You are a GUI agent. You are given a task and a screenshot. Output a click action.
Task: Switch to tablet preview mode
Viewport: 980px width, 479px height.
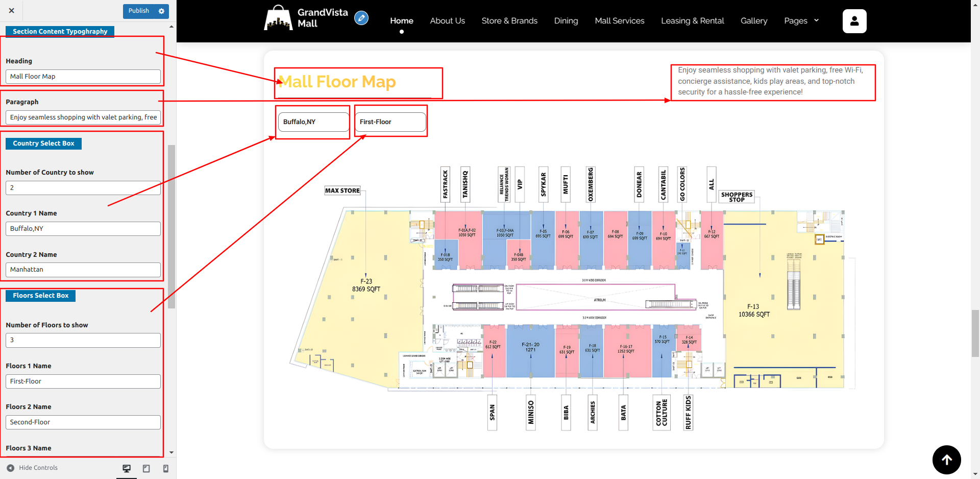pyautogui.click(x=146, y=468)
